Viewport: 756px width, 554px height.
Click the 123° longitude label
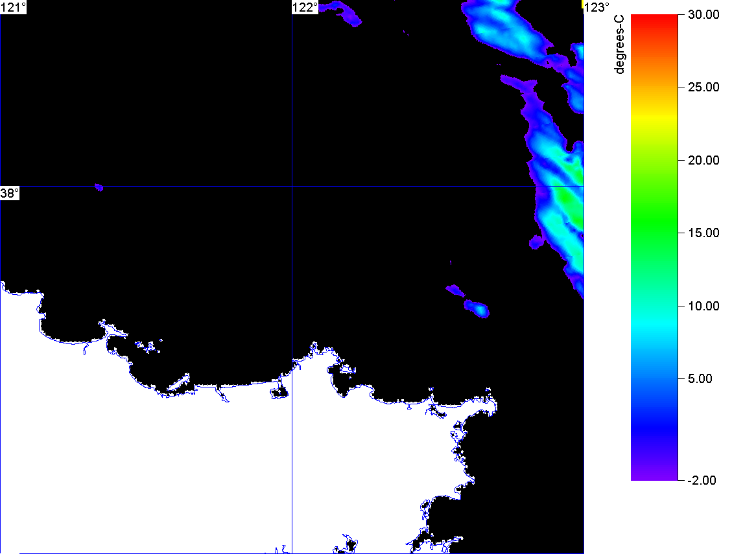tap(597, 7)
